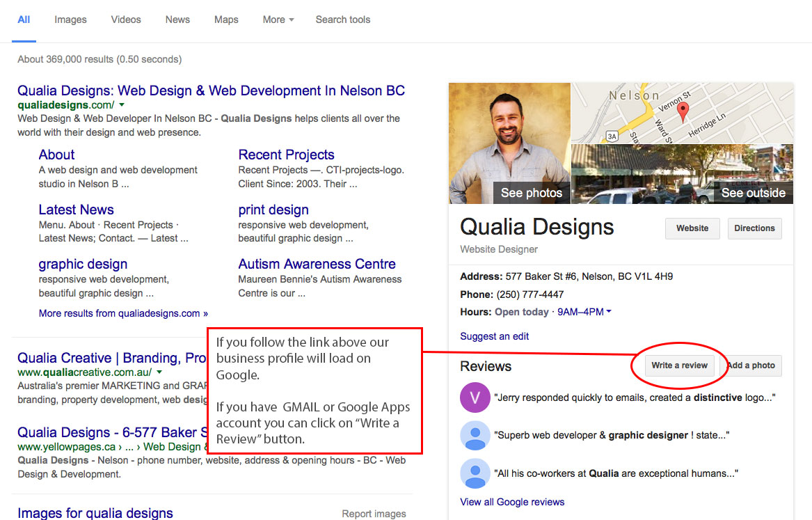Open Qualia Designs Web Design result title
Image resolution: width=812 pixels, height=520 pixels.
(x=211, y=90)
